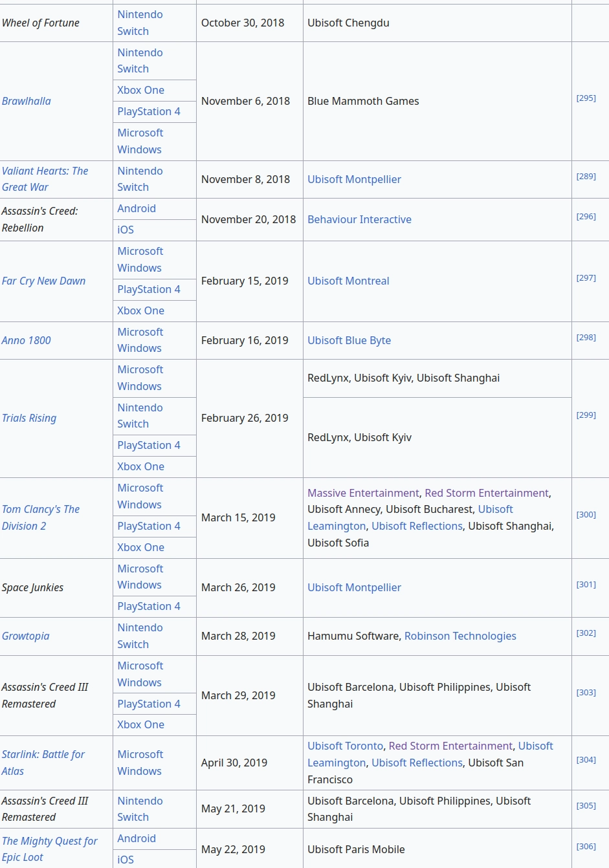Open The Mighty Quest for Epic Loot link
609x868 pixels.
point(50,849)
